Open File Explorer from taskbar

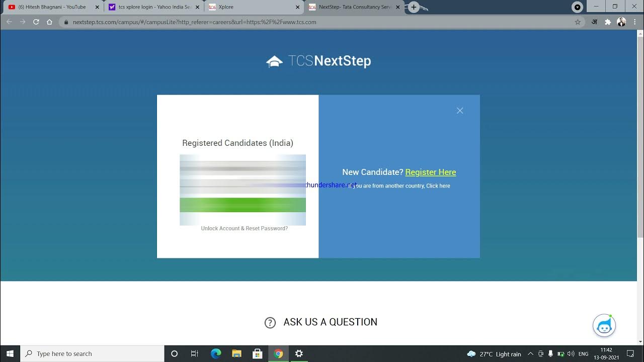click(x=236, y=353)
